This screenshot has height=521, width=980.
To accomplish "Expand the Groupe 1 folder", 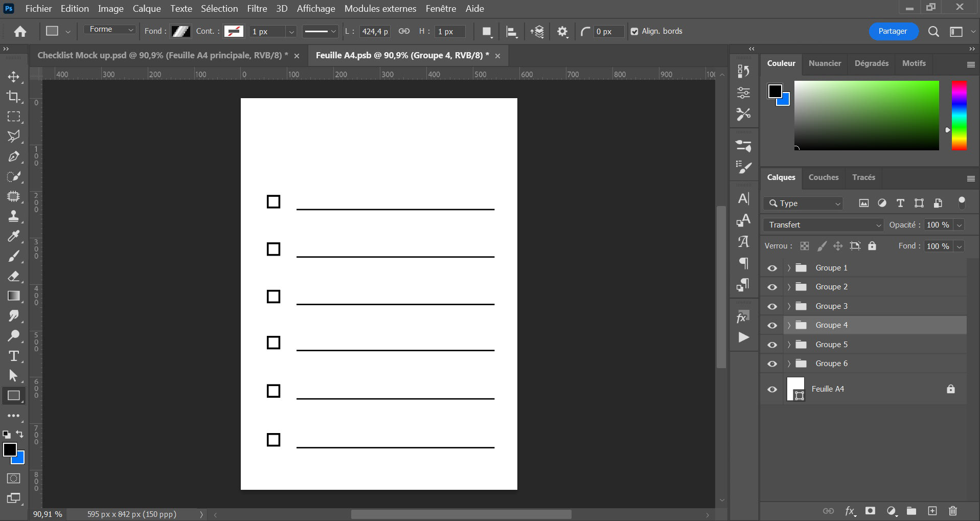I will 789,268.
